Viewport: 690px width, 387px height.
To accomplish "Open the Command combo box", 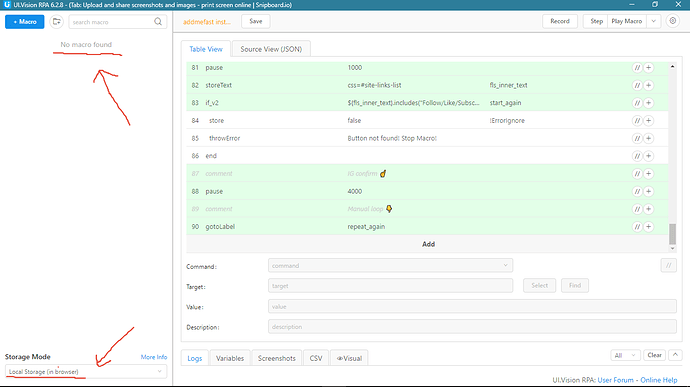I will pyautogui.click(x=390, y=265).
